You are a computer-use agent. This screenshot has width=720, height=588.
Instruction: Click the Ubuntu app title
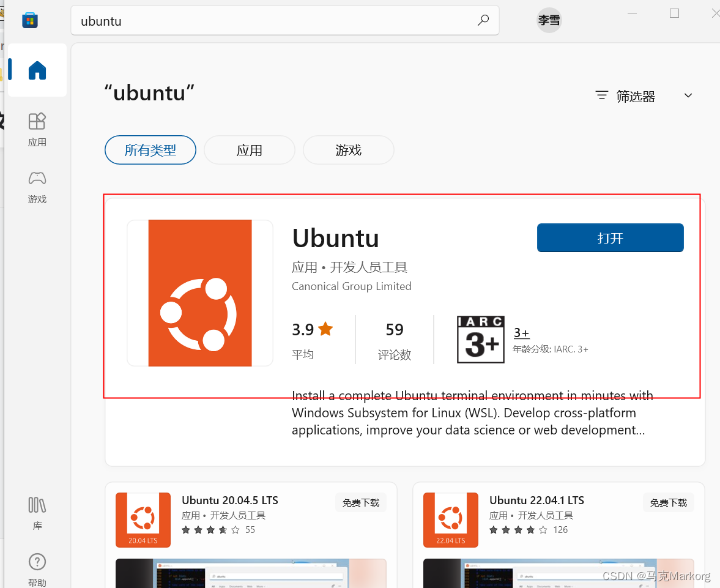[x=336, y=238]
